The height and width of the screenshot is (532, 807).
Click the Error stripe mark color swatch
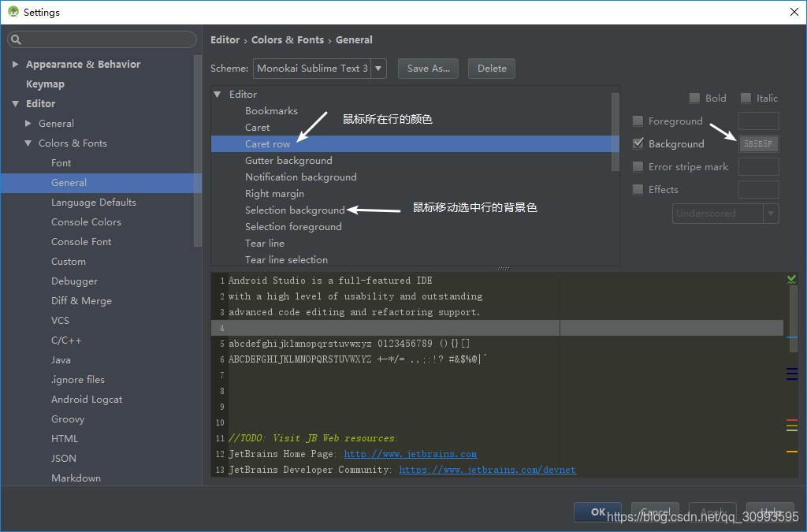(759, 167)
